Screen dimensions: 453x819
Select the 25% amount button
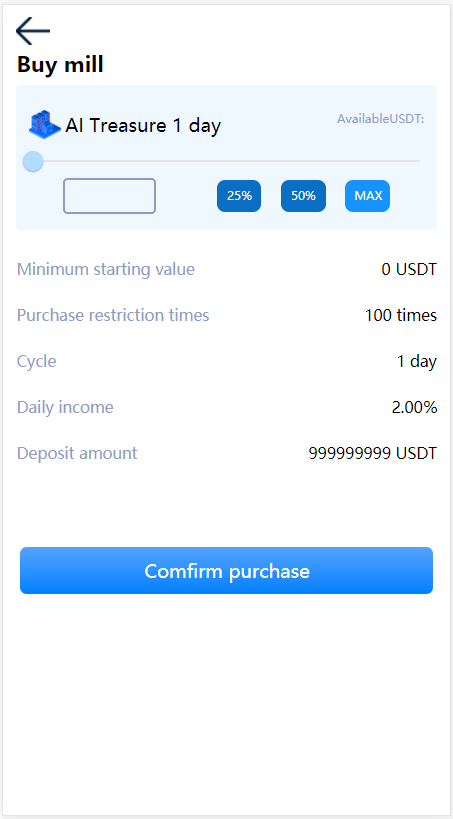click(x=239, y=196)
